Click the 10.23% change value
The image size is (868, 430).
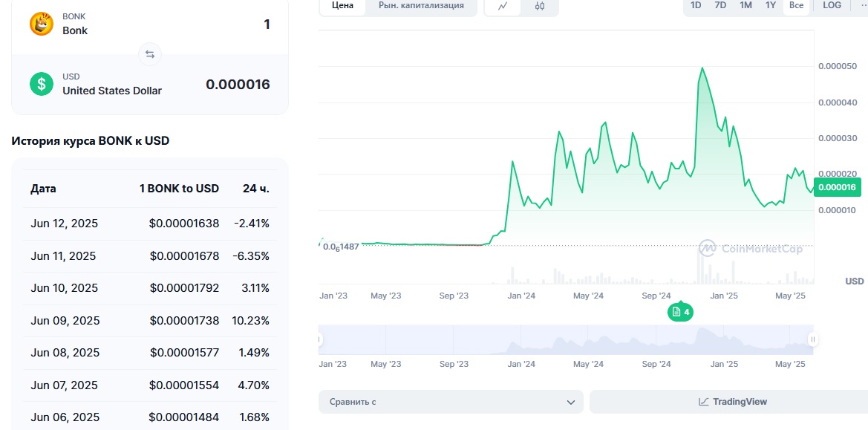coord(252,320)
